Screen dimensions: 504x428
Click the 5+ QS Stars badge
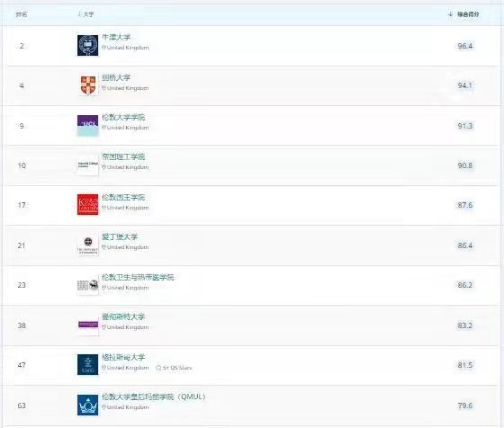[x=174, y=368]
